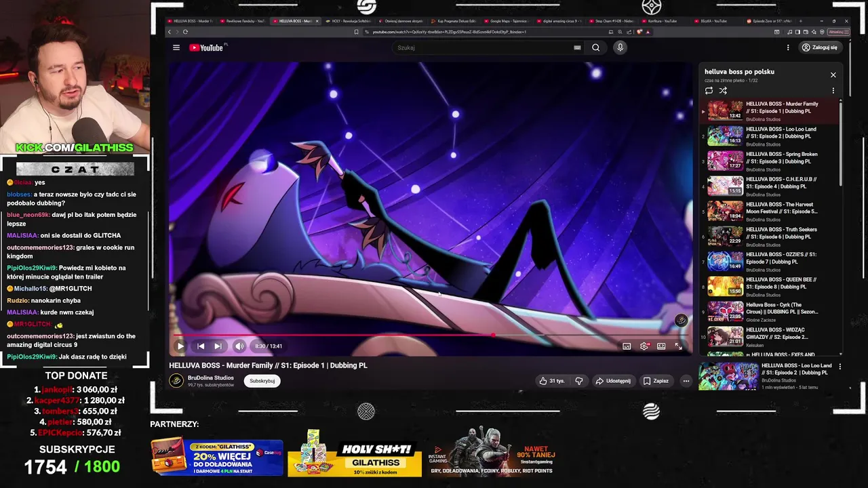Click the Zaloguj się sign-in button
Image resolution: width=868 pixels, height=488 pixels.
click(819, 47)
